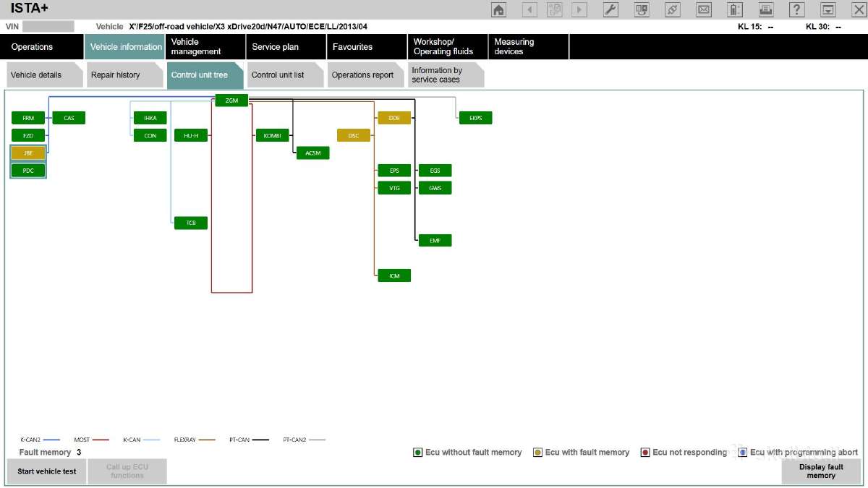Click the Start vehicle test button
Image resolution: width=868 pixels, height=488 pixels.
tap(47, 471)
